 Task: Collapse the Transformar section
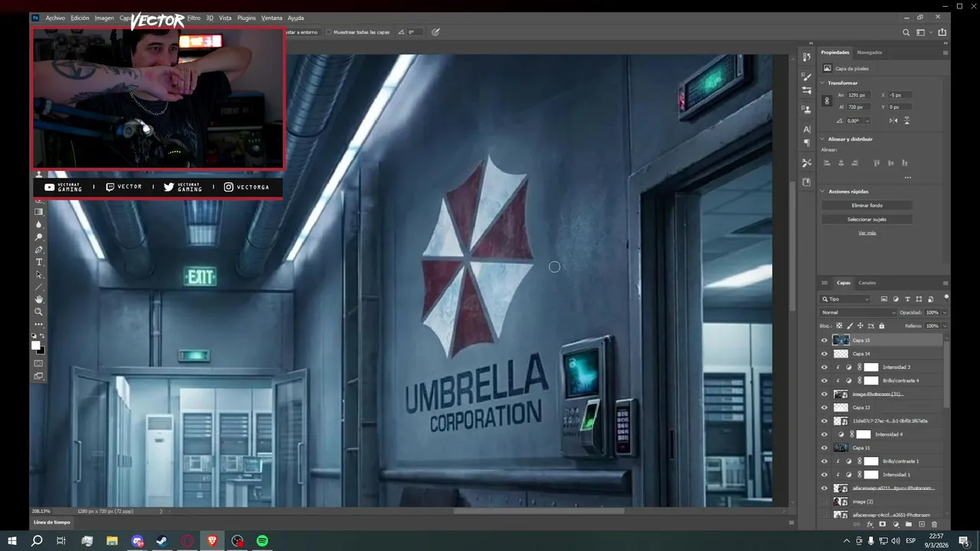[x=823, y=83]
